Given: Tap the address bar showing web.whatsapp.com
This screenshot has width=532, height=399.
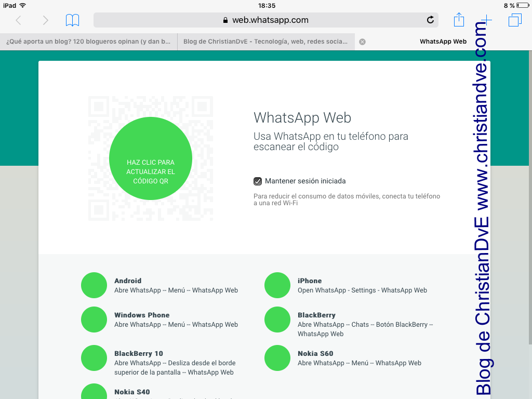Looking at the screenshot, I should pos(265,20).
